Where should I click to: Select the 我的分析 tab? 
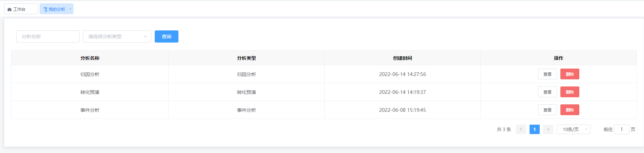click(x=57, y=9)
